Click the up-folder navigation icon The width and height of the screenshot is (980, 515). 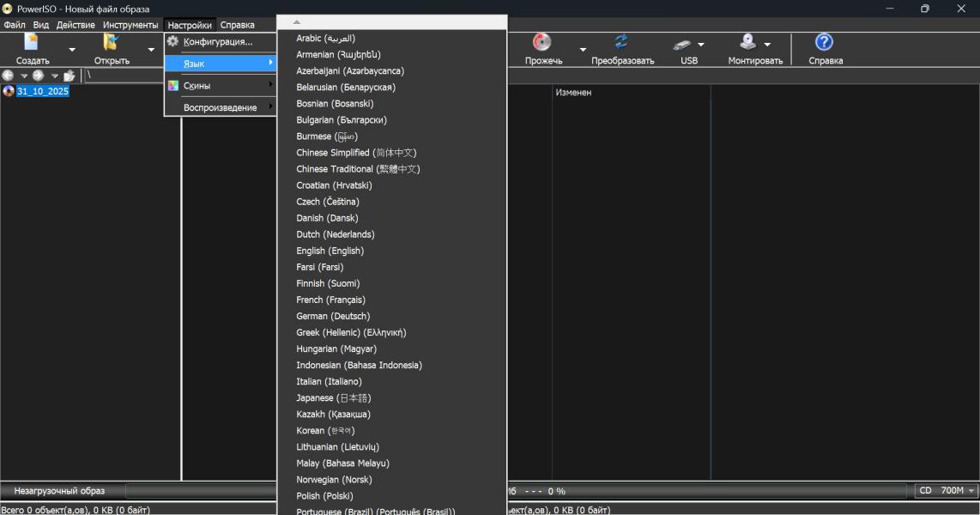click(70, 76)
